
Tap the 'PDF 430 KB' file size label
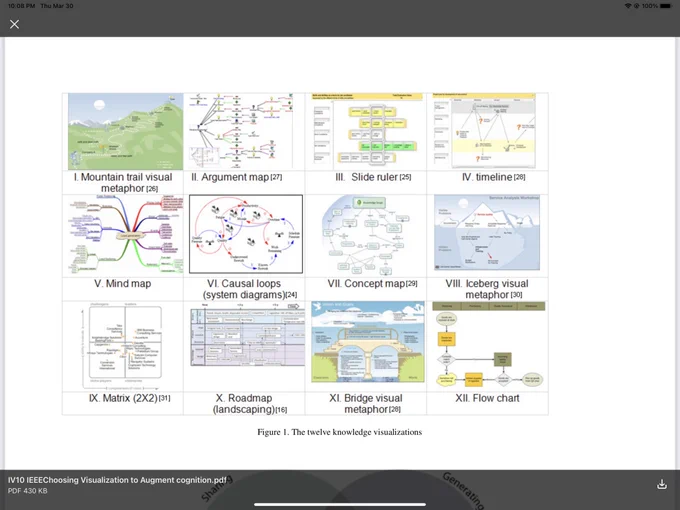tap(27, 491)
